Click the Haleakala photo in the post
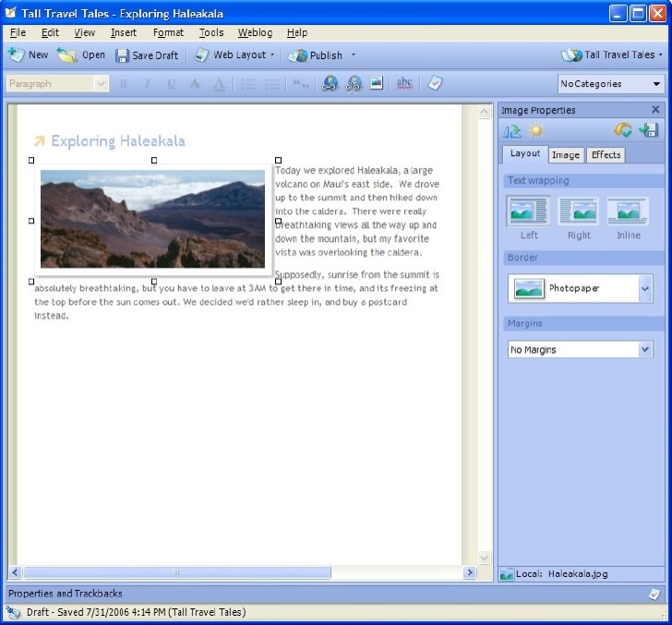Image resolution: width=672 pixels, height=625 pixels. pyautogui.click(x=152, y=219)
